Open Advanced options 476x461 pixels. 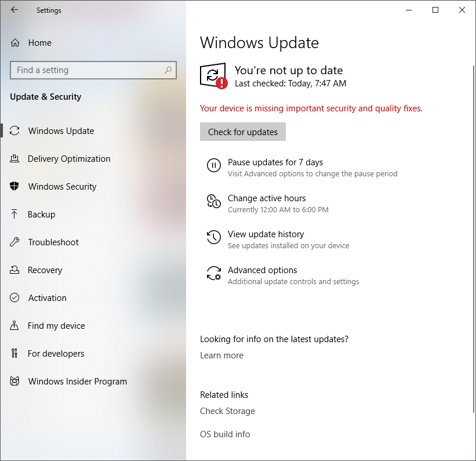point(283,275)
